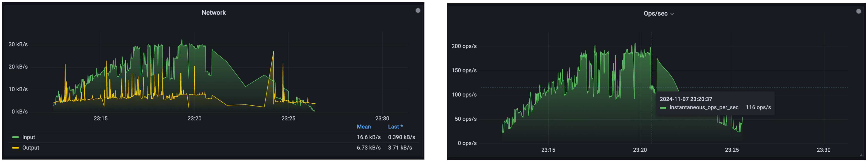Click the green Input color swatch
Image resolution: width=868 pixels, height=162 pixels.
[x=16, y=137]
